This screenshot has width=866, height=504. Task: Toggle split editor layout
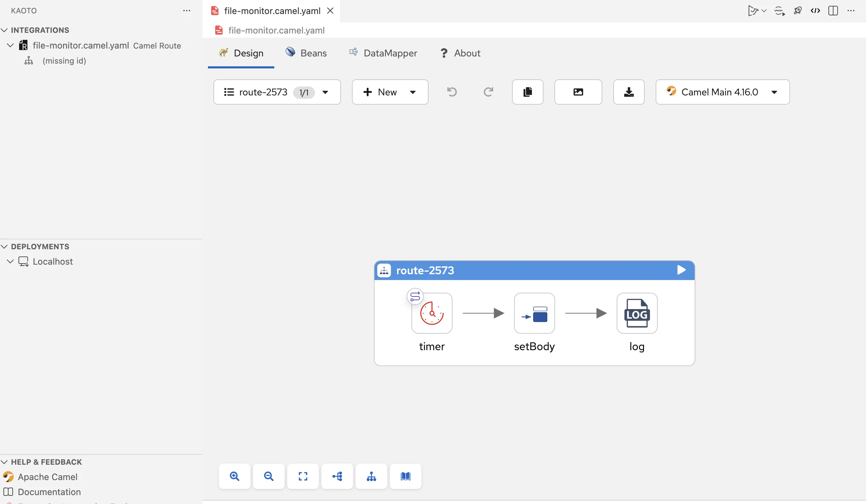pyautogui.click(x=833, y=11)
